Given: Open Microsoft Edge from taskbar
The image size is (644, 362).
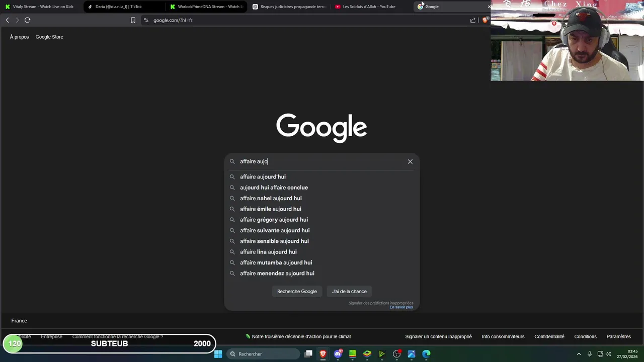Looking at the screenshot, I should pyautogui.click(x=426, y=354).
